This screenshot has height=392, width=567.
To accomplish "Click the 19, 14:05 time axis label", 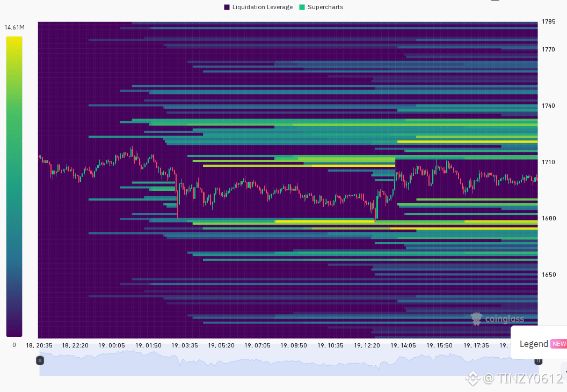I will (403, 345).
